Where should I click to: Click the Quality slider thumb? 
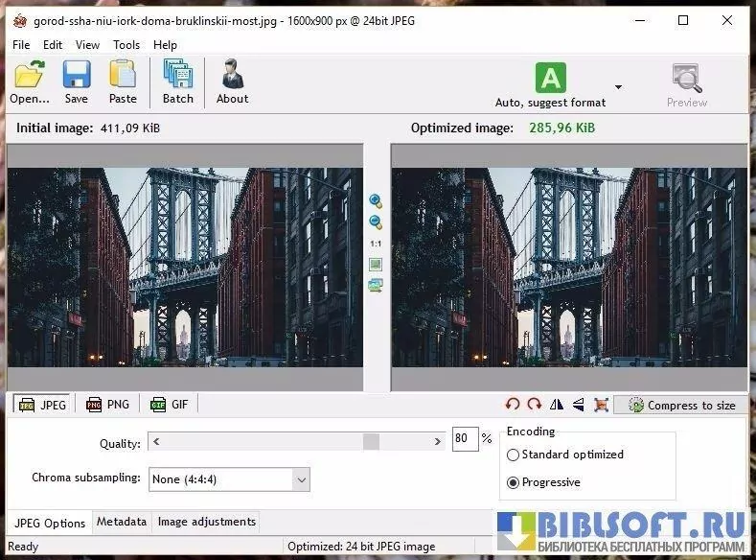click(371, 441)
